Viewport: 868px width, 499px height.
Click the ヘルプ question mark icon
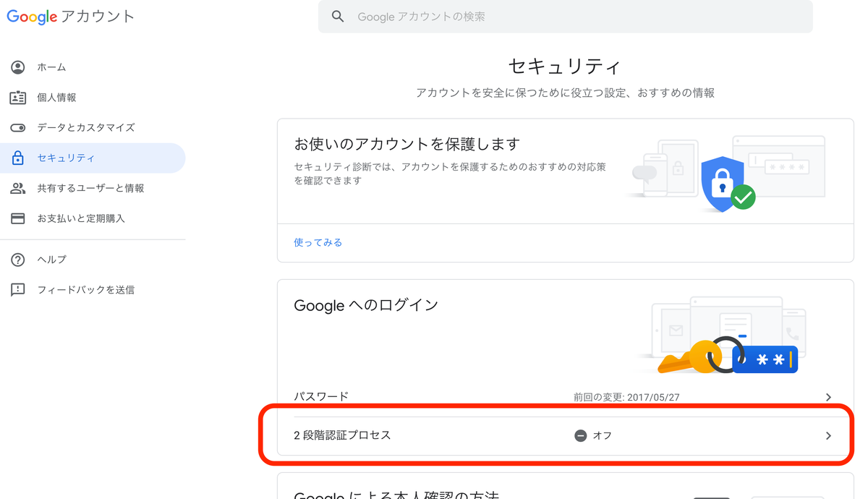pos(18,260)
